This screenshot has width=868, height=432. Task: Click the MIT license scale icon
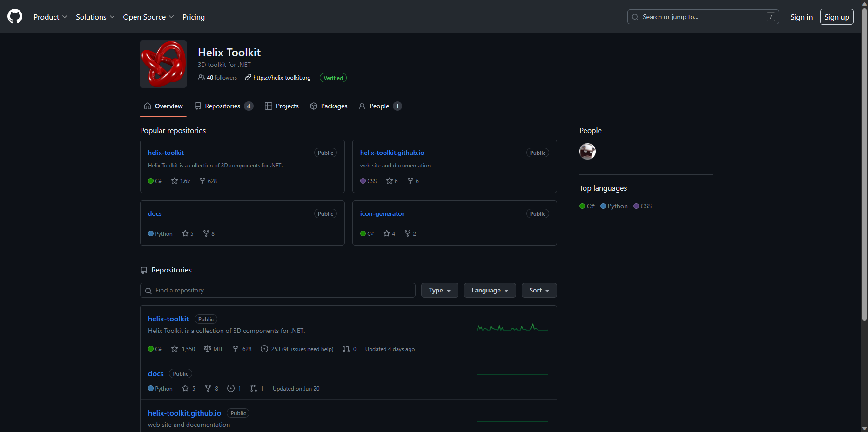point(208,349)
